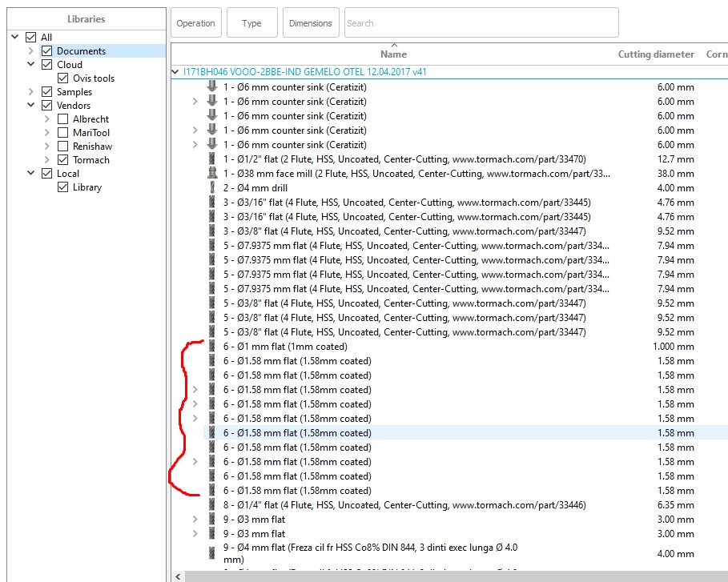Screen dimensions: 728x582
Task: Click the tool icon for Ø1/4" flat Tormach tool
Action: pyautogui.click(x=211, y=504)
